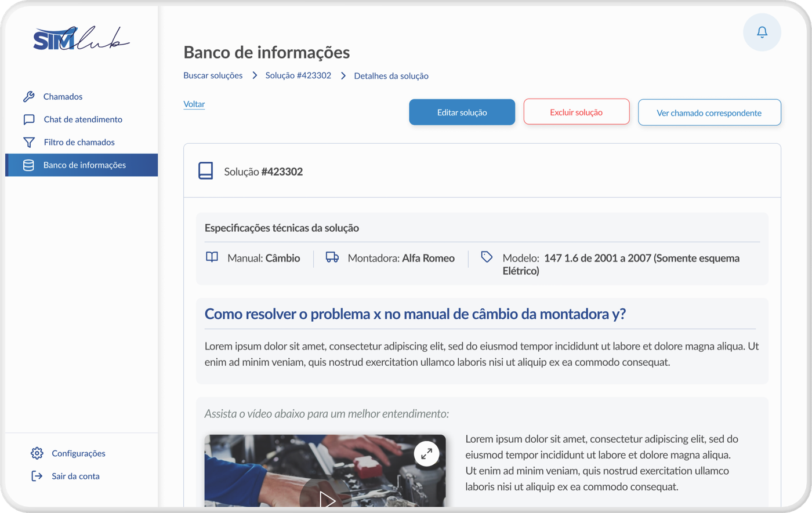Click the logout arrow icon
The height and width of the screenshot is (513, 812).
(x=37, y=476)
